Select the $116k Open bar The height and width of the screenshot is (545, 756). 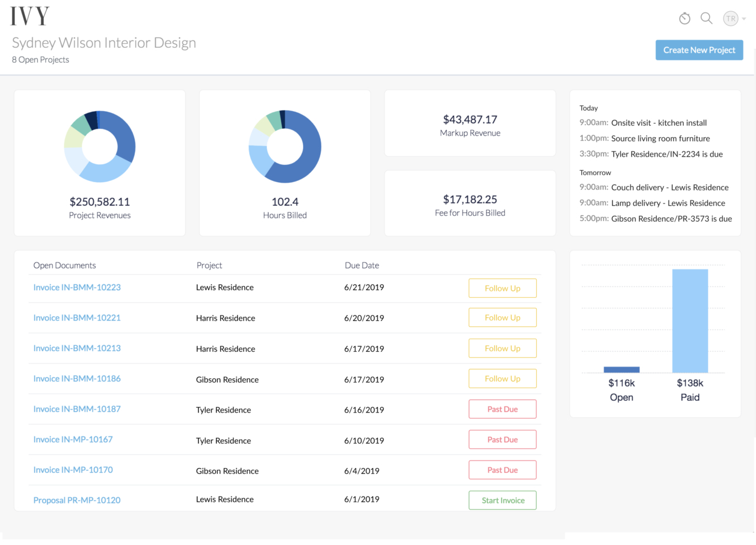coord(621,369)
